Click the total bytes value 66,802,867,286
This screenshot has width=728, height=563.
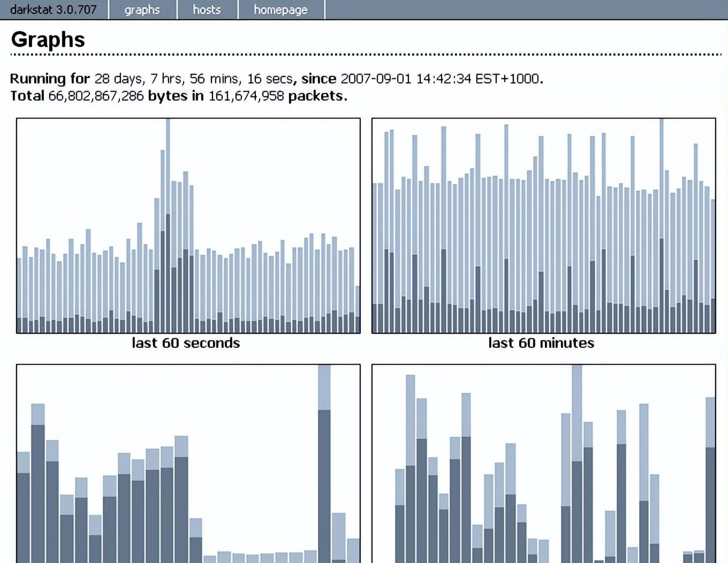[96, 96]
